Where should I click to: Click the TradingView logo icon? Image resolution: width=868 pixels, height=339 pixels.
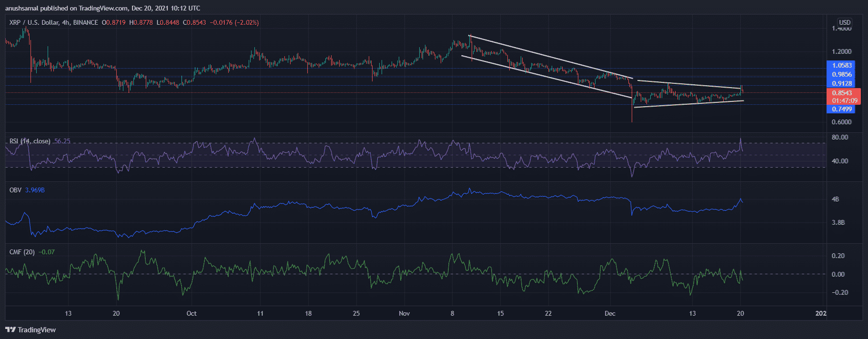point(10,329)
